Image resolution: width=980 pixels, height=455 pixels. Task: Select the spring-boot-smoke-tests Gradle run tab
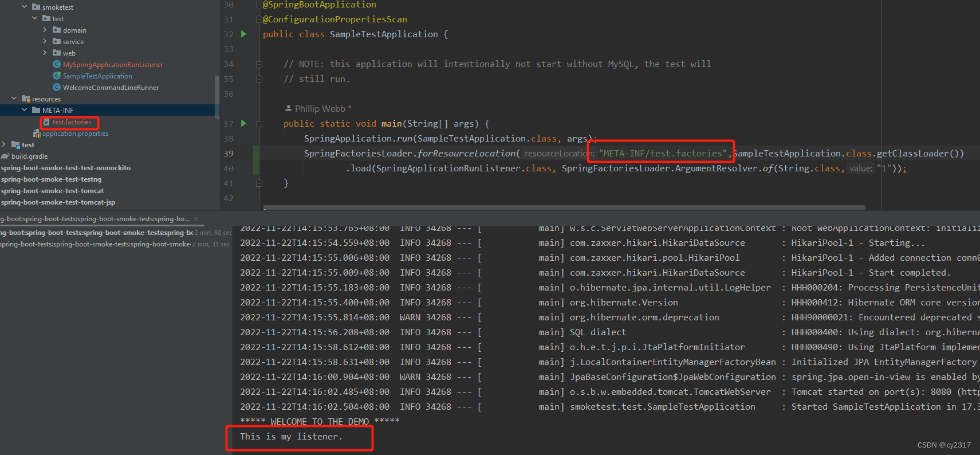click(95, 219)
